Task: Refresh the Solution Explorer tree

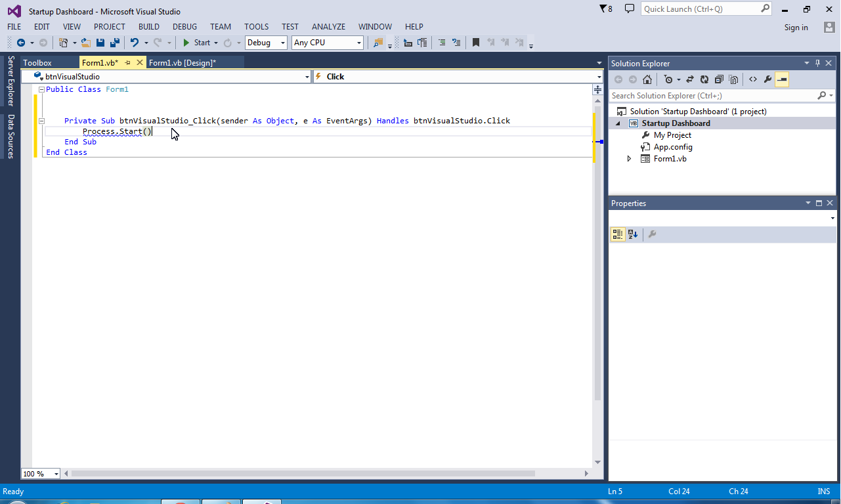Action: pos(704,79)
